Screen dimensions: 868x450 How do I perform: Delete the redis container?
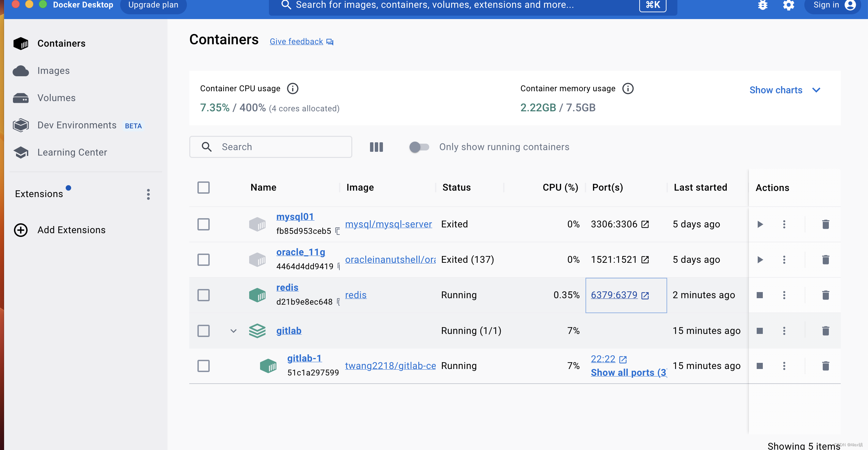(826, 295)
